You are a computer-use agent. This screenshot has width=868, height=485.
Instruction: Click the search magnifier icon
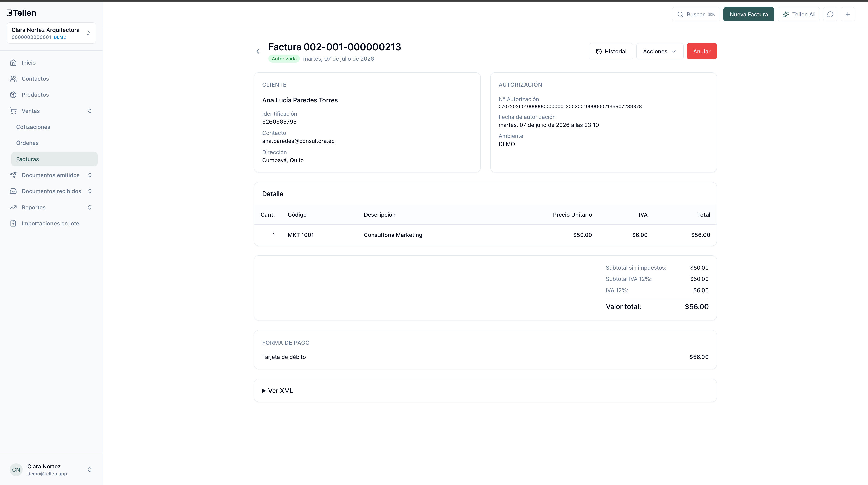[680, 15]
